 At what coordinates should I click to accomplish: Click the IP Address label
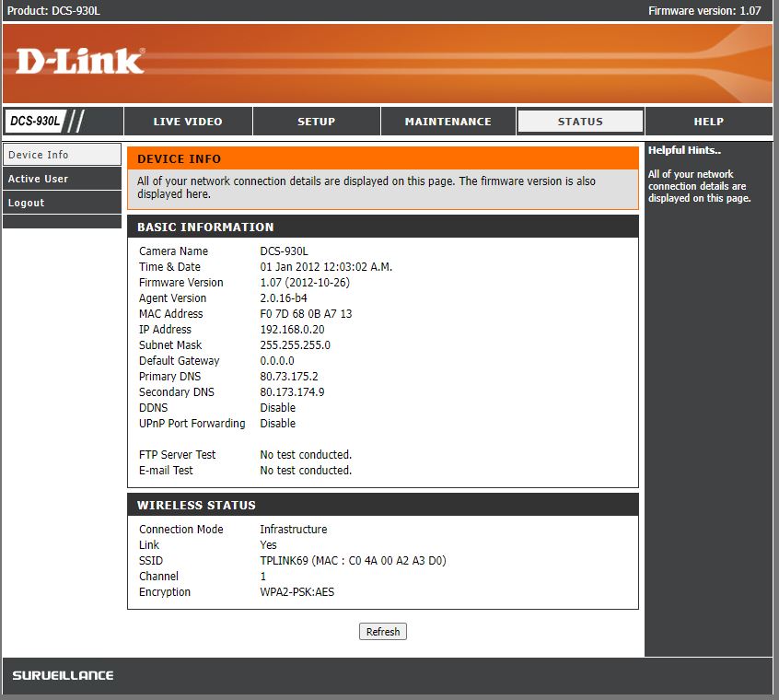(165, 330)
